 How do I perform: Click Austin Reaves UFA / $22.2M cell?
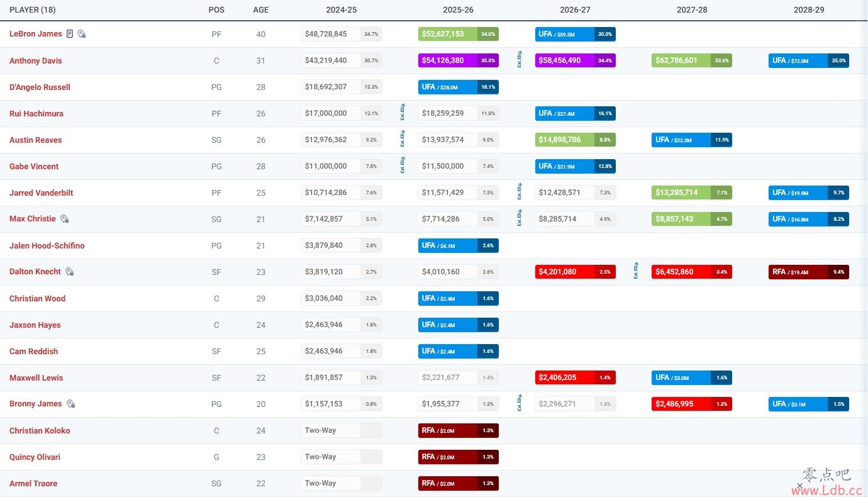692,140
